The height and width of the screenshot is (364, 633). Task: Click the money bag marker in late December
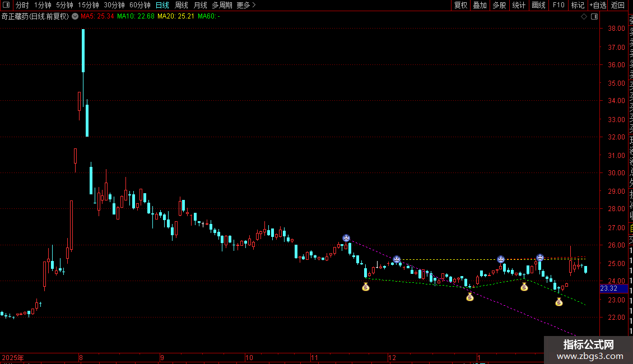469,297
